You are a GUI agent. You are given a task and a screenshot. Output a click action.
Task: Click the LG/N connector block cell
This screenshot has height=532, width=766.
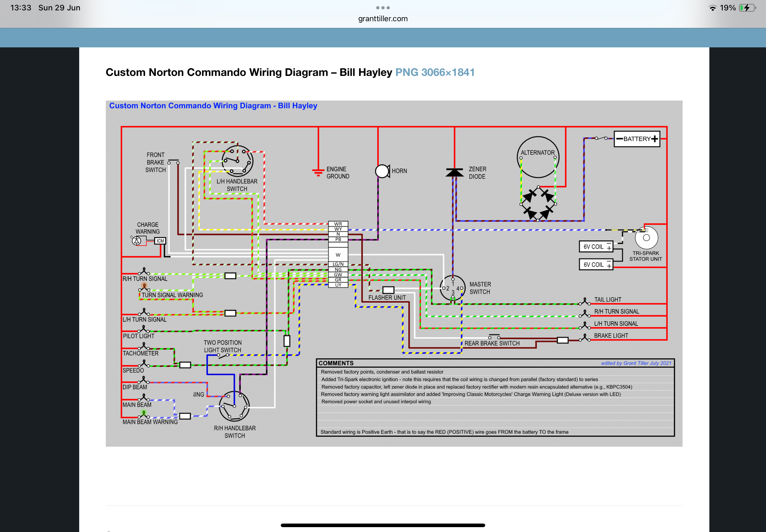(338, 264)
